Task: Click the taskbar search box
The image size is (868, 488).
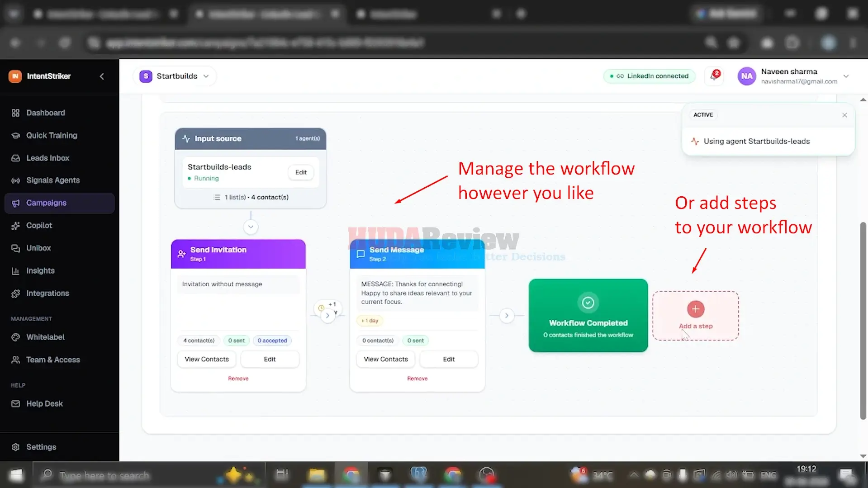Action: [x=149, y=475]
